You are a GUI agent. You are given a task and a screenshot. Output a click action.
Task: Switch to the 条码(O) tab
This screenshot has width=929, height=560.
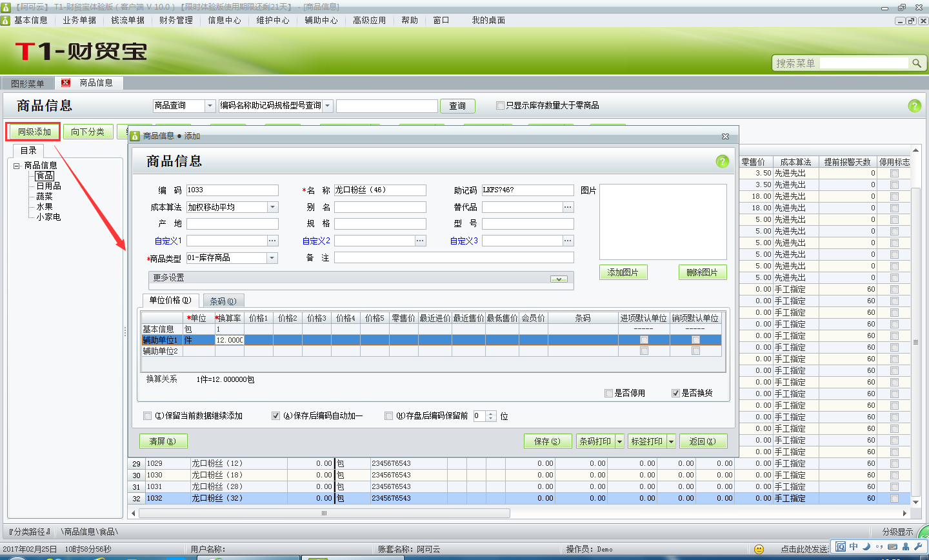(223, 300)
